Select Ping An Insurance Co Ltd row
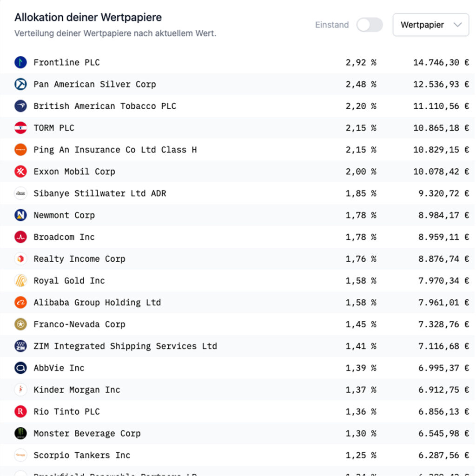Screen dimensions: 476x476 115,150
